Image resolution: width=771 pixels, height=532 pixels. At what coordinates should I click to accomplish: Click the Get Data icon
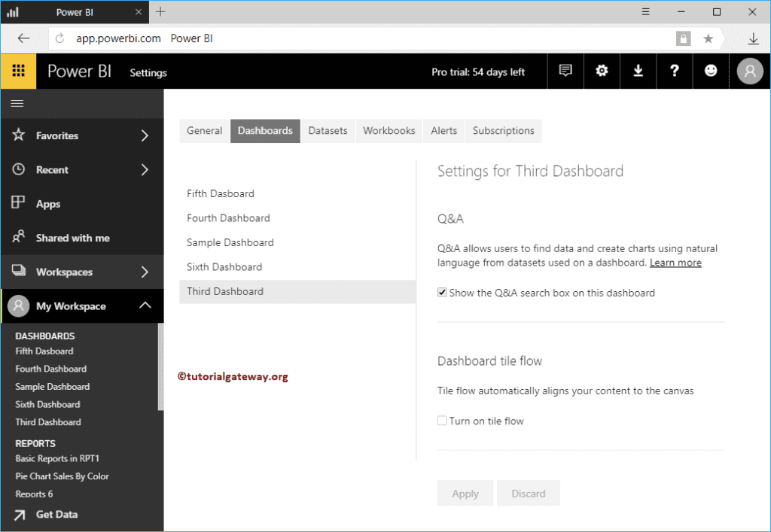(19, 515)
